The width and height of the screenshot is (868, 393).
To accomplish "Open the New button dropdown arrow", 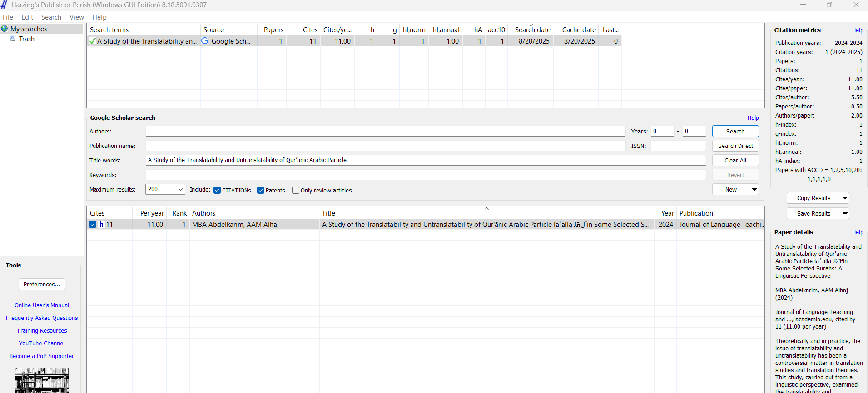I will pyautogui.click(x=754, y=189).
